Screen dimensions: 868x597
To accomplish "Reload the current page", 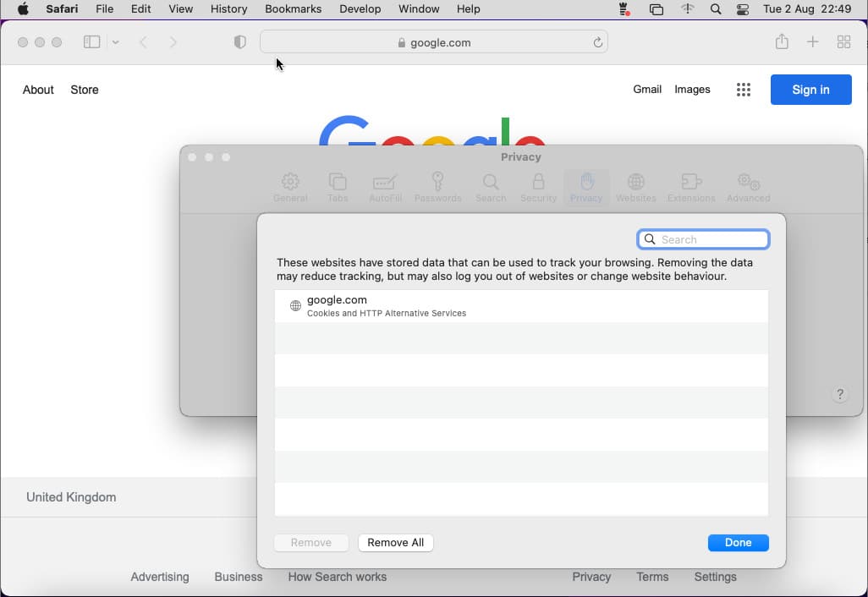I will tap(597, 42).
